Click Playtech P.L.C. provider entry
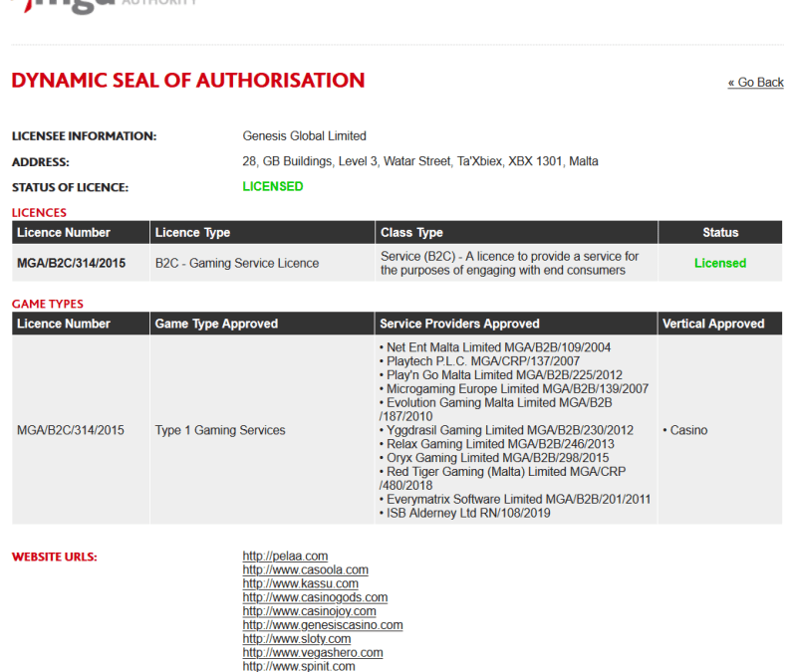Image resolution: width=796 pixels, height=672 pixels. 479,361
